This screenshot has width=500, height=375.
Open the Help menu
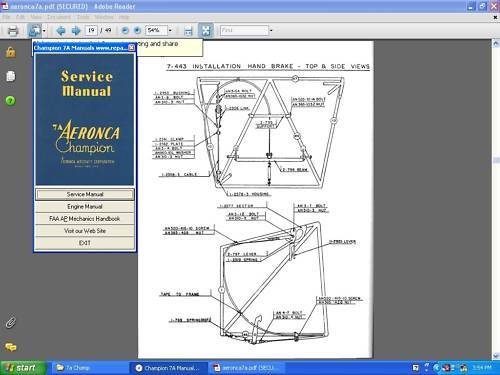[x=124, y=17]
